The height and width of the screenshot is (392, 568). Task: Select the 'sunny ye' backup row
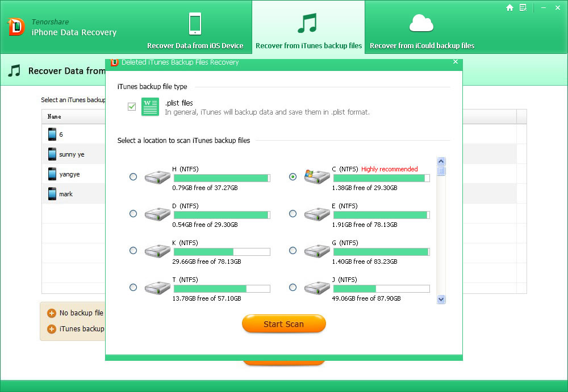[x=73, y=154]
